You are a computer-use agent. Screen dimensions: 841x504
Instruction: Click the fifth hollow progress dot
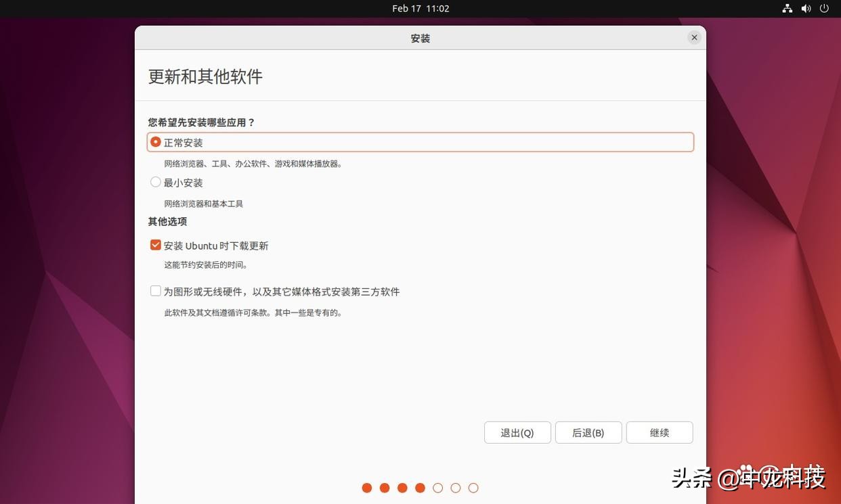[437, 486]
